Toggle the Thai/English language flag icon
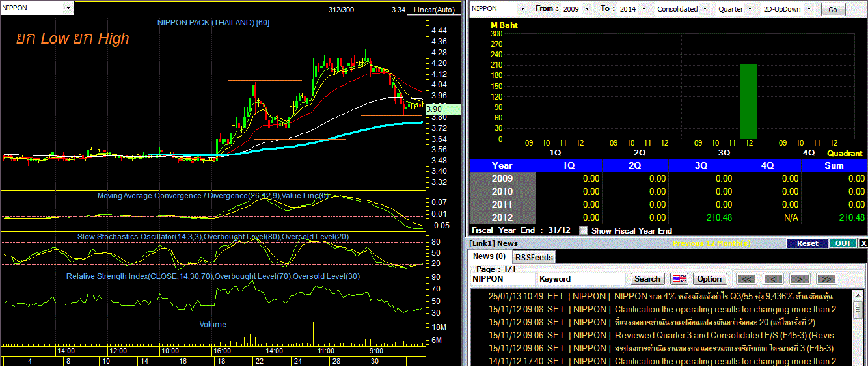The image size is (868, 391). tap(679, 279)
